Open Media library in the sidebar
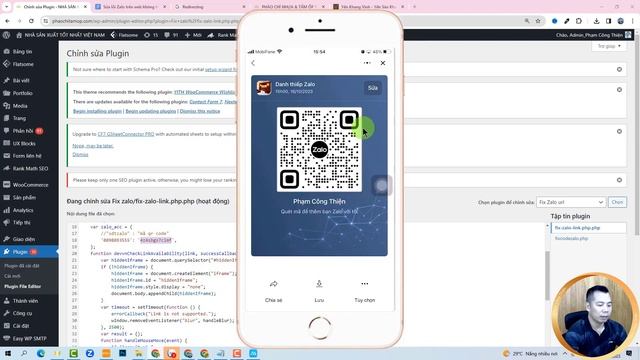This screenshot has height=360, width=640. pyautogui.click(x=20, y=106)
